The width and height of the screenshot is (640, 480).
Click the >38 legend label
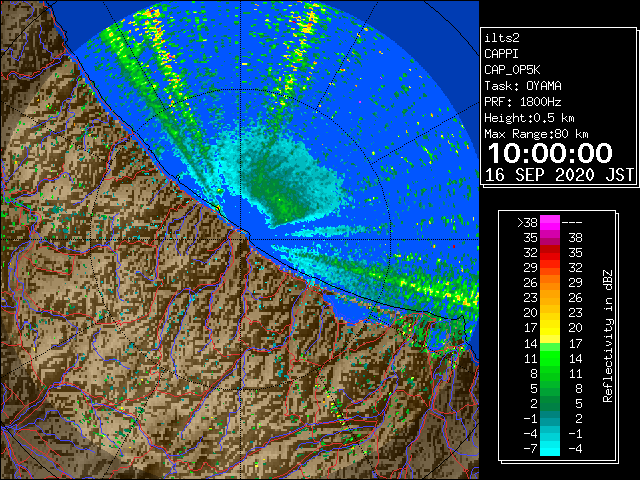[527, 223]
